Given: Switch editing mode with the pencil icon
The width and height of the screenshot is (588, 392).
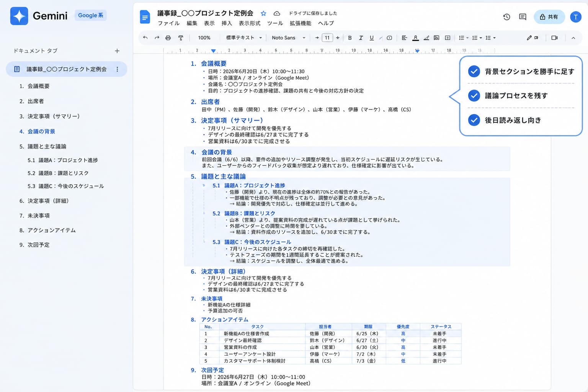Looking at the screenshot, I should pyautogui.click(x=529, y=38).
